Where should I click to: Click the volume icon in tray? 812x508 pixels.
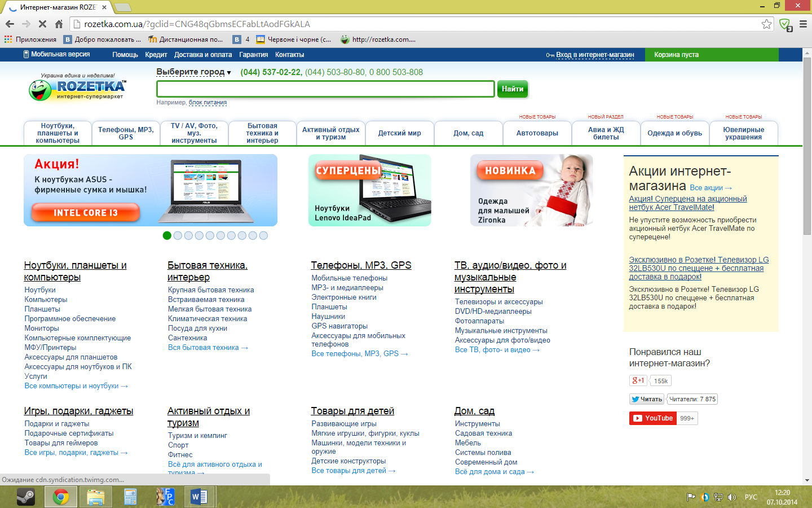[x=732, y=497]
